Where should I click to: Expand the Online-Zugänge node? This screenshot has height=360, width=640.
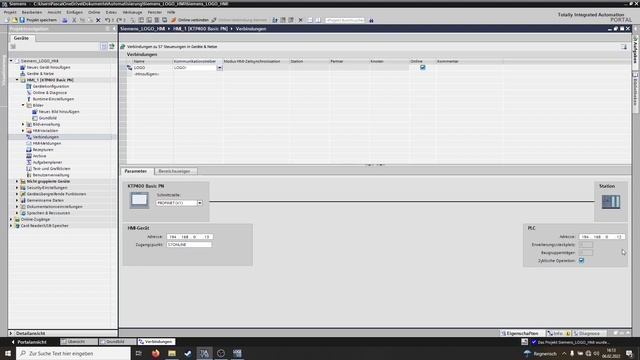point(11,219)
